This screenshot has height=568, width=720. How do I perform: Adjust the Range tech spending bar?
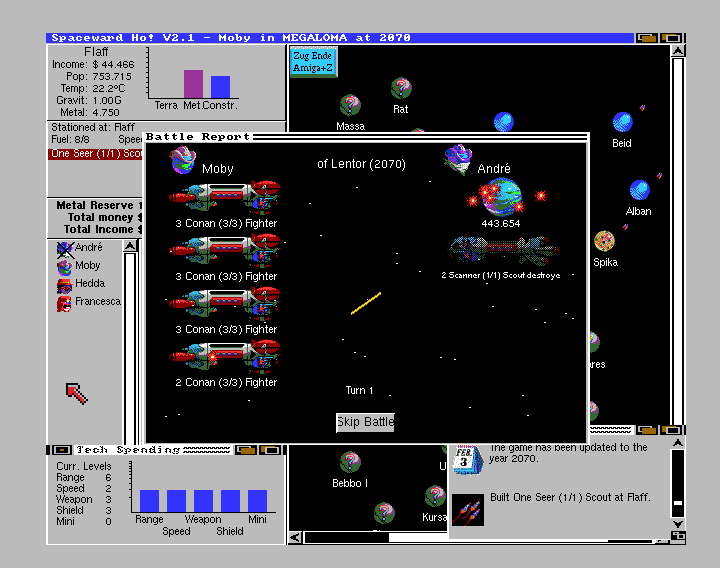(x=149, y=501)
